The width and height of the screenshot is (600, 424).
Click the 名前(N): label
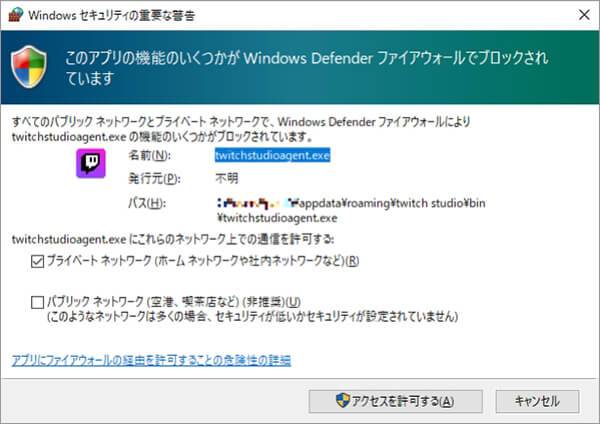point(149,155)
